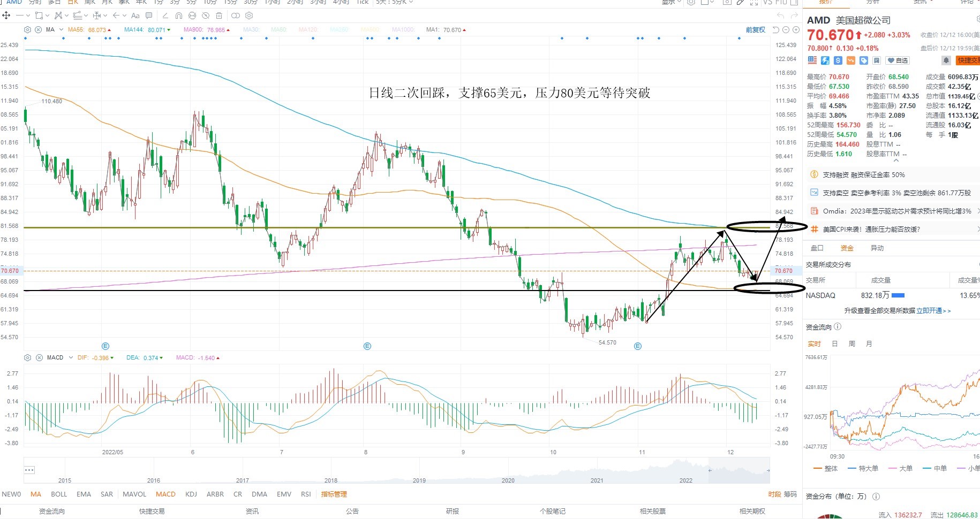This screenshot has width=980, height=519.
Task: Click the blue lightning Level 2 icon
Action: [825, 60]
